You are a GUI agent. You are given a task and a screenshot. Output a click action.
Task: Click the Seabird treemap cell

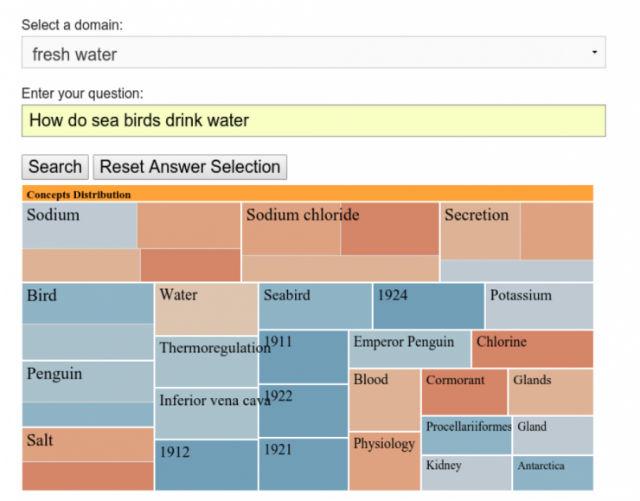(x=315, y=306)
